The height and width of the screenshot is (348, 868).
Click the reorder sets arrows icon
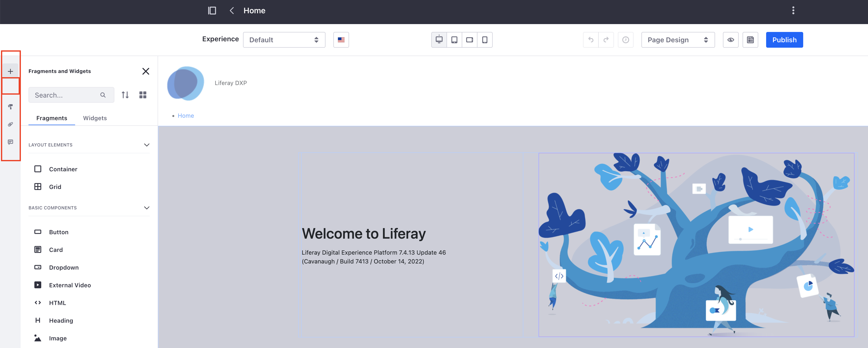click(x=125, y=95)
